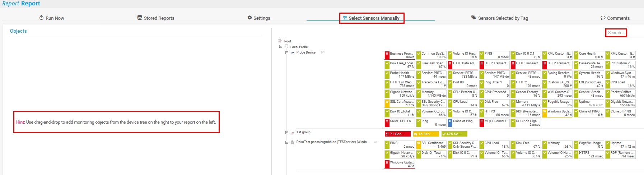Collapse the Probe Device sensor list

point(287,53)
